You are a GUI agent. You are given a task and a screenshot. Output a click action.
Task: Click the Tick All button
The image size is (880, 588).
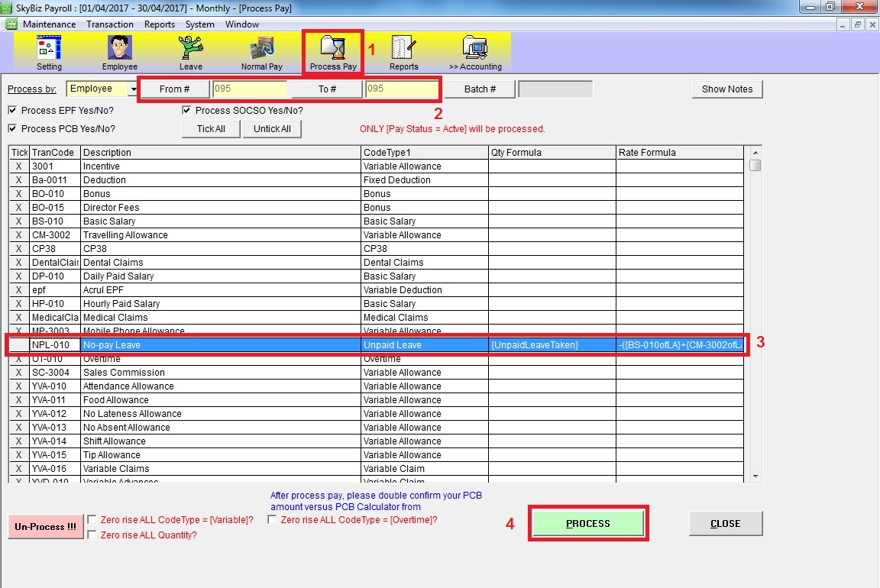[x=211, y=129]
